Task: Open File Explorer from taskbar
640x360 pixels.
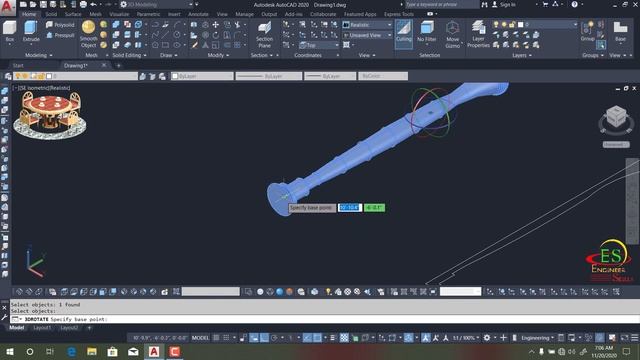Action: (x=92, y=352)
